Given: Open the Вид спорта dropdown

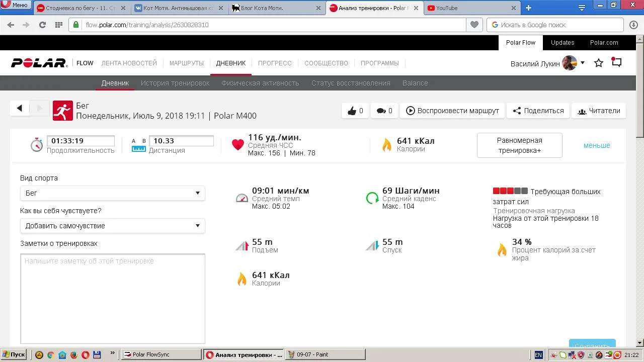Looking at the screenshot, I should click(112, 193).
